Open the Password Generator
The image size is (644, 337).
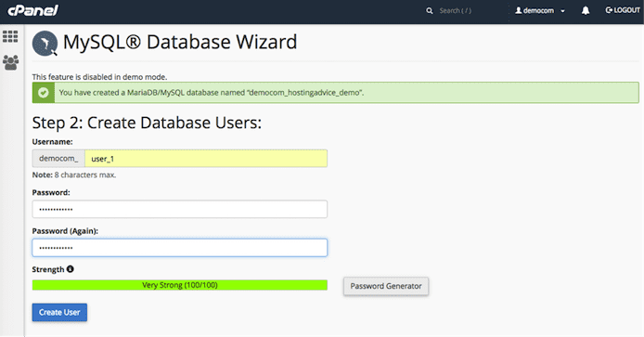point(386,286)
